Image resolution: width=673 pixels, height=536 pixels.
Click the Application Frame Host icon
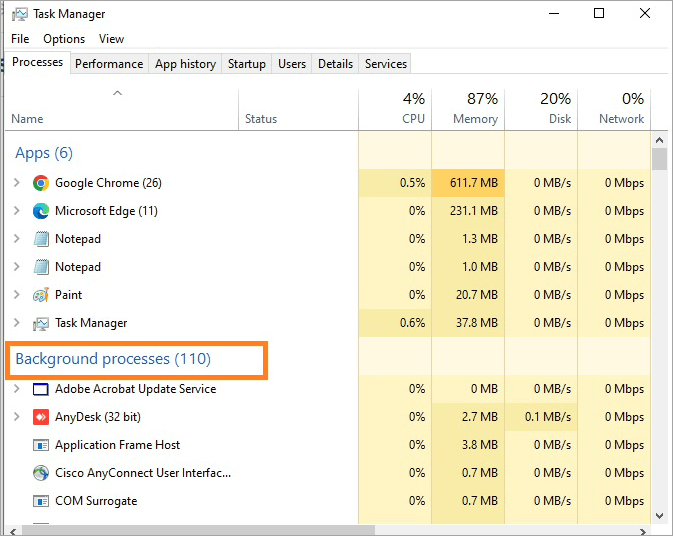tap(41, 445)
